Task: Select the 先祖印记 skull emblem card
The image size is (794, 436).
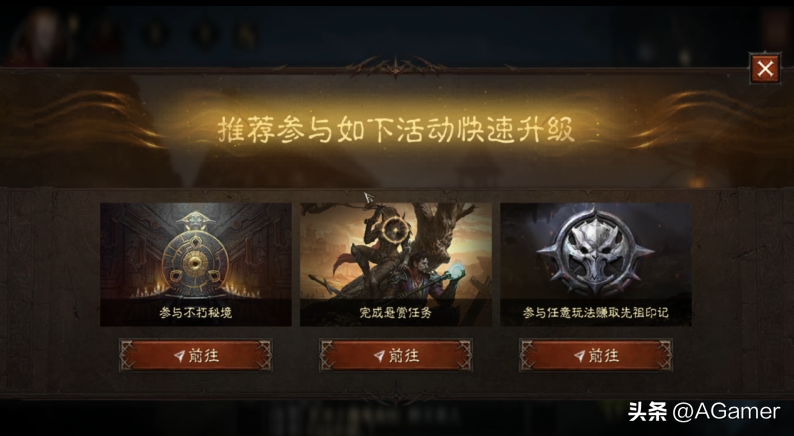Action: (596, 264)
